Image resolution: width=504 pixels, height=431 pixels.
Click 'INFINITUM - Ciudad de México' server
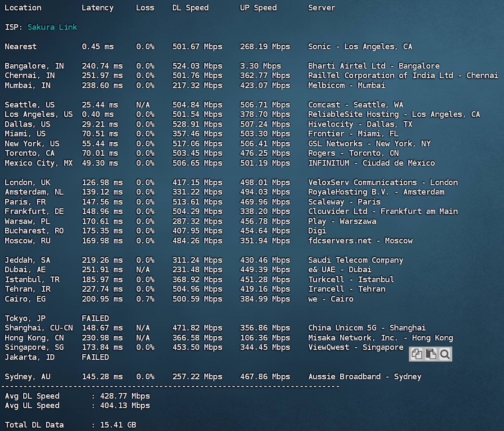[371, 163]
